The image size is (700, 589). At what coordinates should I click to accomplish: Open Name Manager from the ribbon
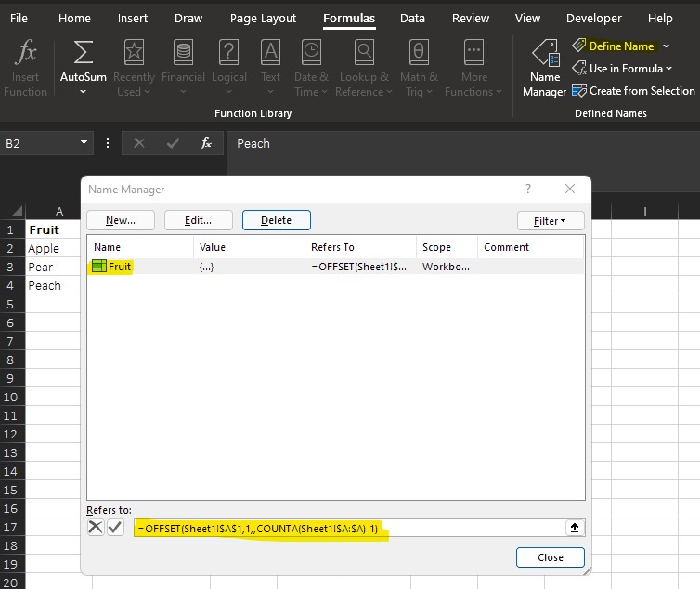545,68
